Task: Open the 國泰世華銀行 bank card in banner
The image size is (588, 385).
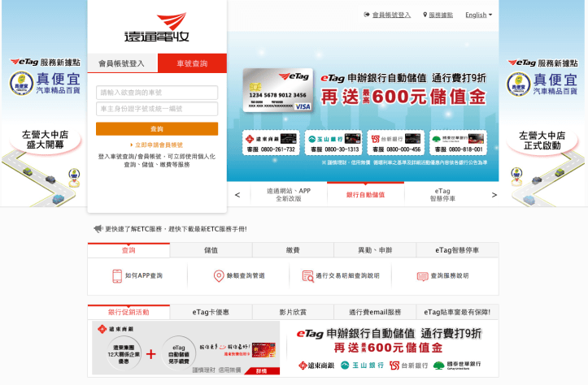Action: (458, 142)
